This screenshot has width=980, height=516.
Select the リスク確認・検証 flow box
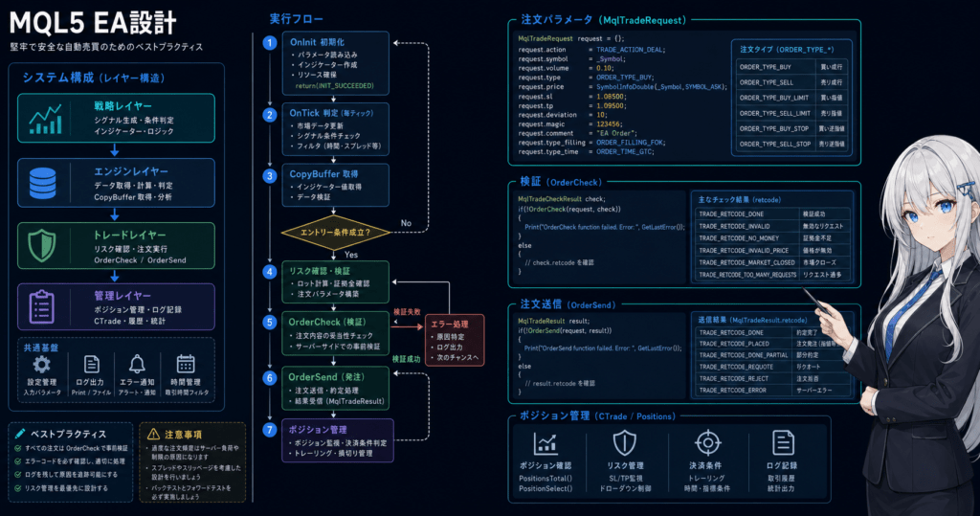[x=335, y=282]
